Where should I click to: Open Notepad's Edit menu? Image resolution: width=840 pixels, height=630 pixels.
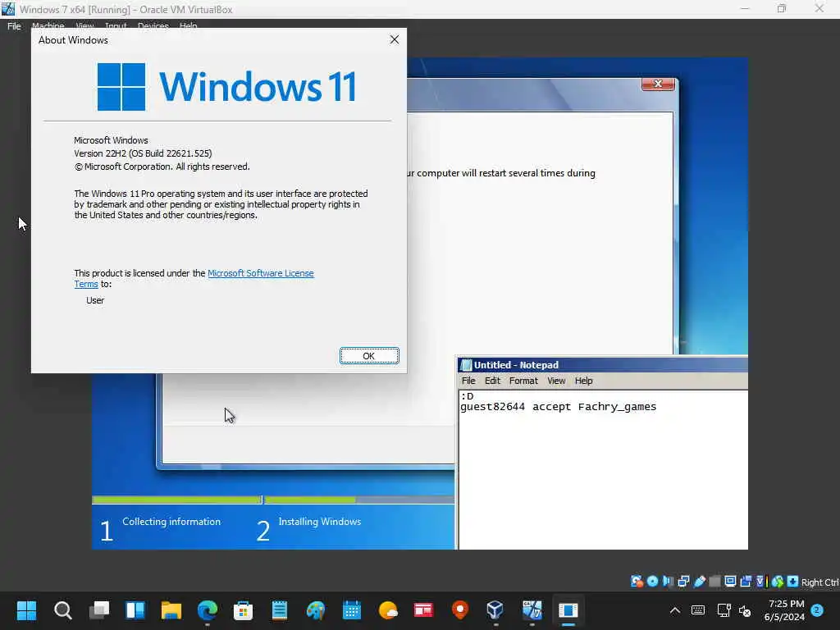(x=492, y=381)
